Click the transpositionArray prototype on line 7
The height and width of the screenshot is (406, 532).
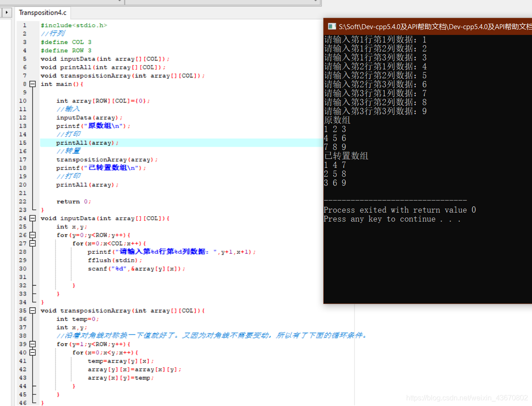pos(123,76)
